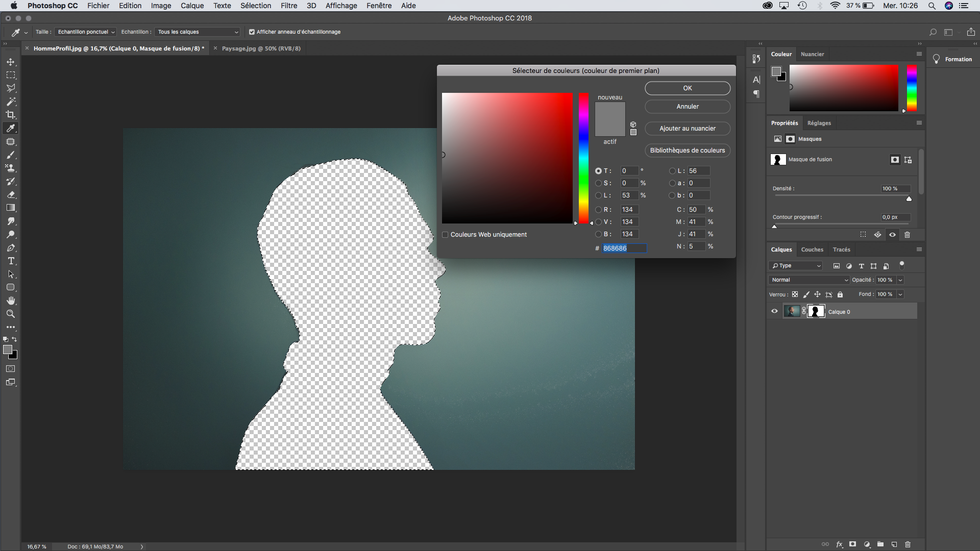980x551 pixels.
Task: Select the Zoom tool
Action: 10,314
